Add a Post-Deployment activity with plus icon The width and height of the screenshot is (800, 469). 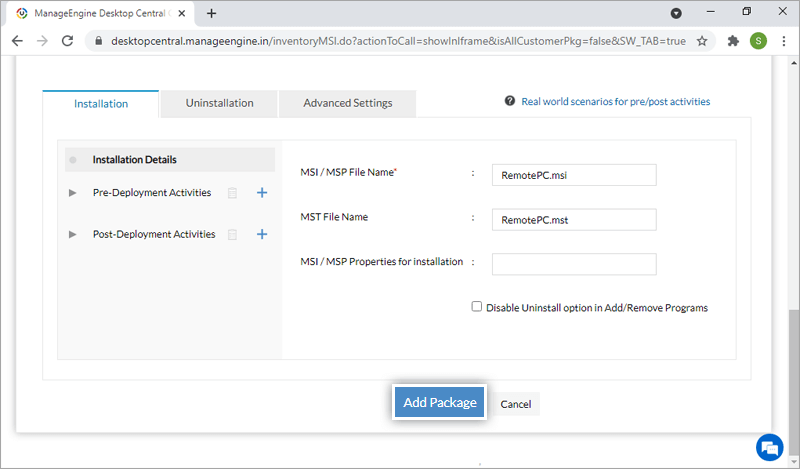click(x=262, y=234)
